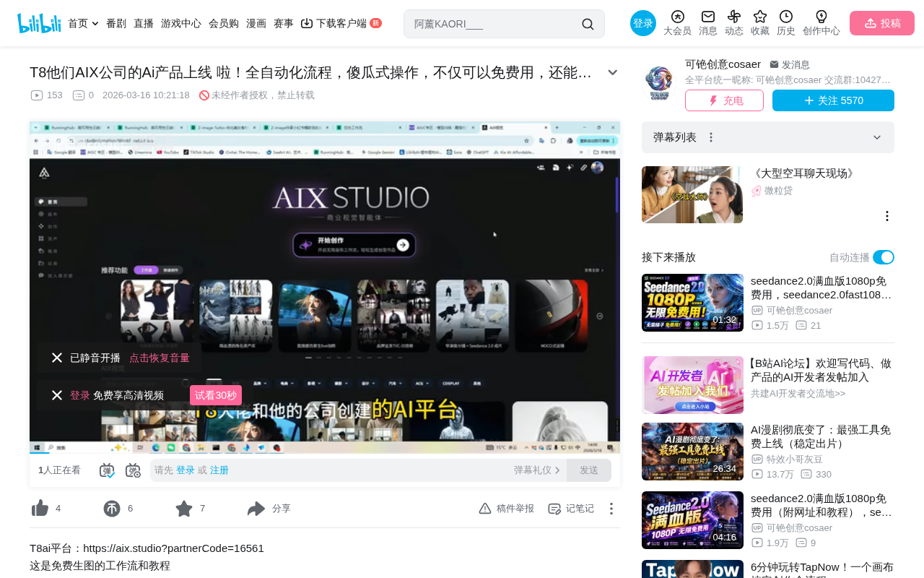Image resolution: width=924 pixels, height=578 pixels.
Task: Click 下载客户端 download link
Action: coord(341,23)
